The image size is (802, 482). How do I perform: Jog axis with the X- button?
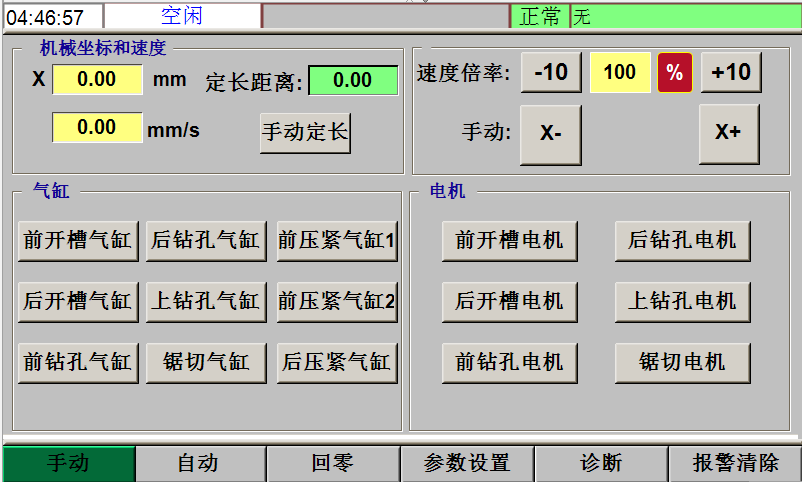pyautogui.click(x=550, y=134)
